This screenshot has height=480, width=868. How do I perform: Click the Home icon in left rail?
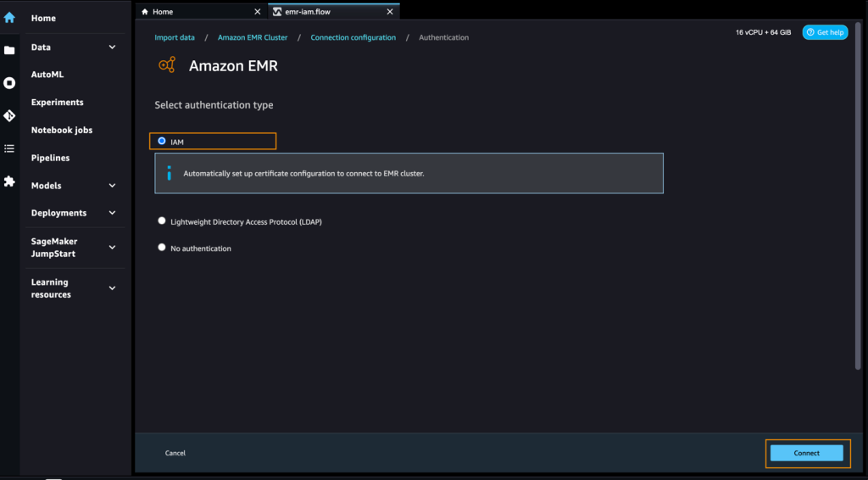tap(9, 18)
